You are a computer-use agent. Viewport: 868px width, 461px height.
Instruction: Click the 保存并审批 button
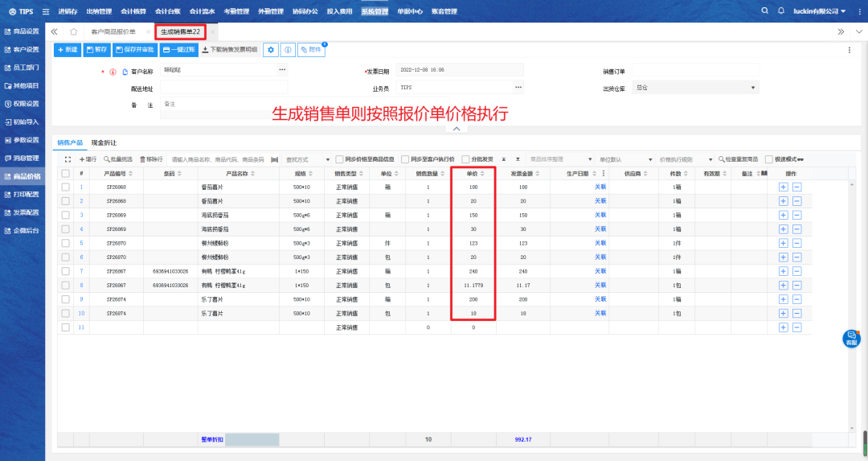[135, 50]
